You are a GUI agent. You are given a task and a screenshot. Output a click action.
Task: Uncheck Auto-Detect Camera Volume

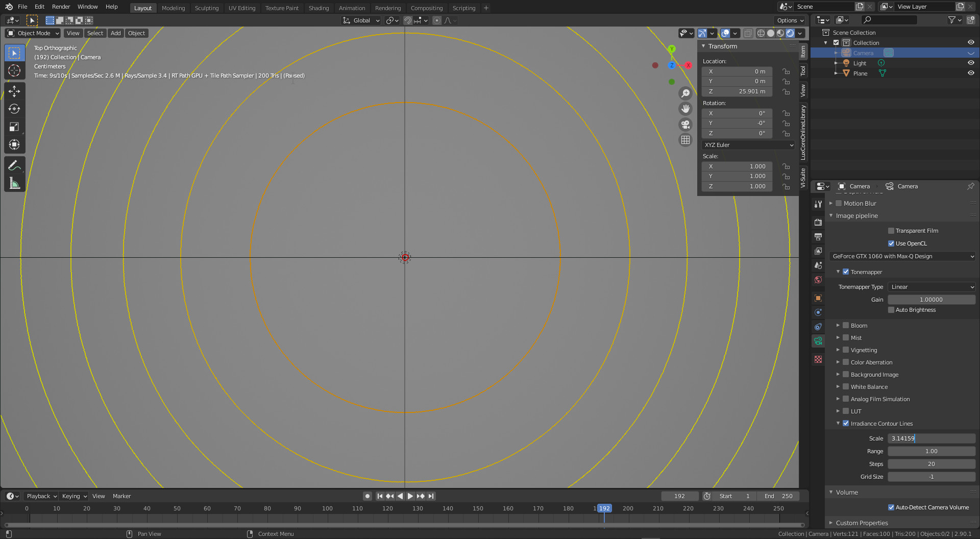(x=891, y=507)
